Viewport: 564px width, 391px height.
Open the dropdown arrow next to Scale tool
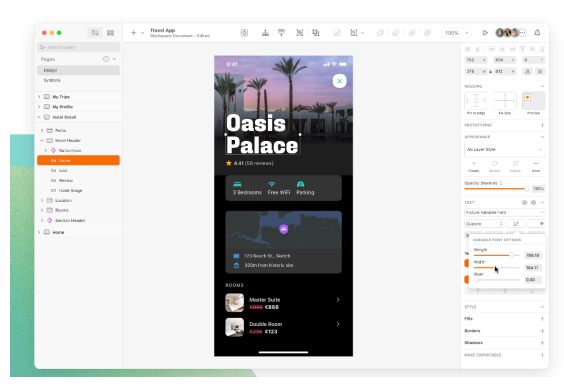click(363, 33)
